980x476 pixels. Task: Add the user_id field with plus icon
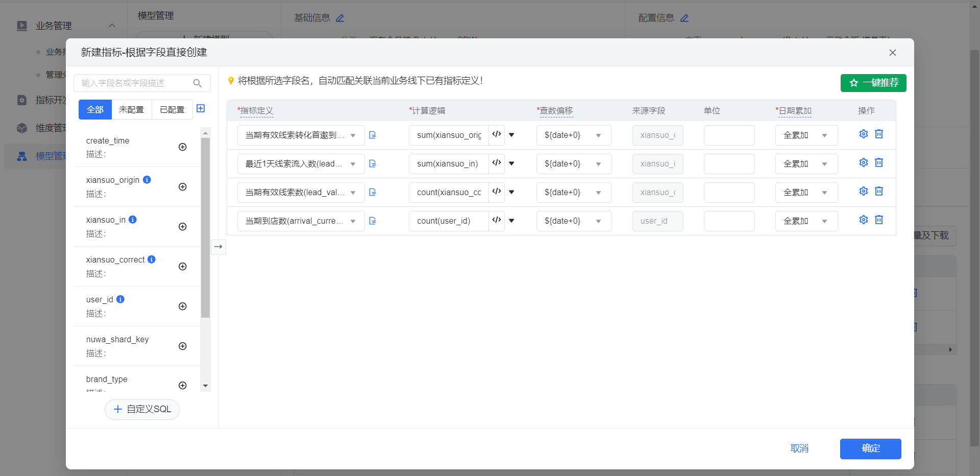click(x=182, y=306)
